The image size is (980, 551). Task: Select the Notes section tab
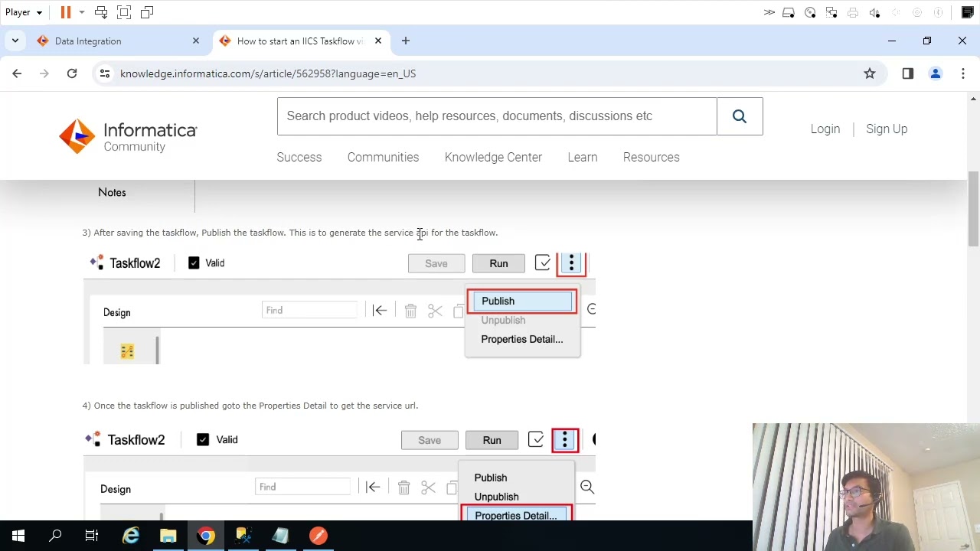[x=112, y=192]
